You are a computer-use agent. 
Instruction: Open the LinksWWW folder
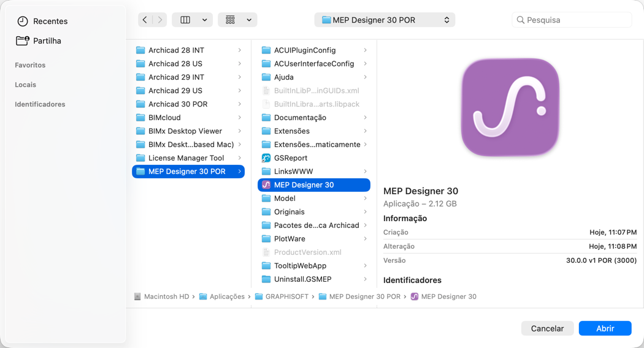point(314,172)
